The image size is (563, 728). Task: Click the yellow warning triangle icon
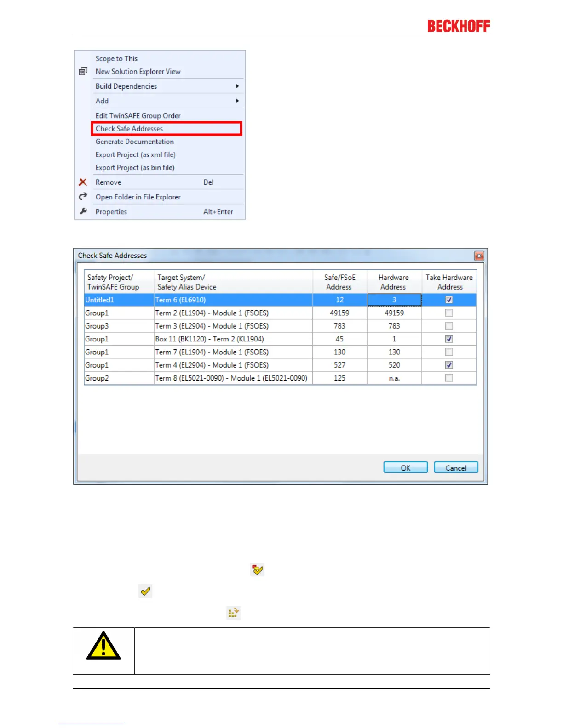(103, 645)
